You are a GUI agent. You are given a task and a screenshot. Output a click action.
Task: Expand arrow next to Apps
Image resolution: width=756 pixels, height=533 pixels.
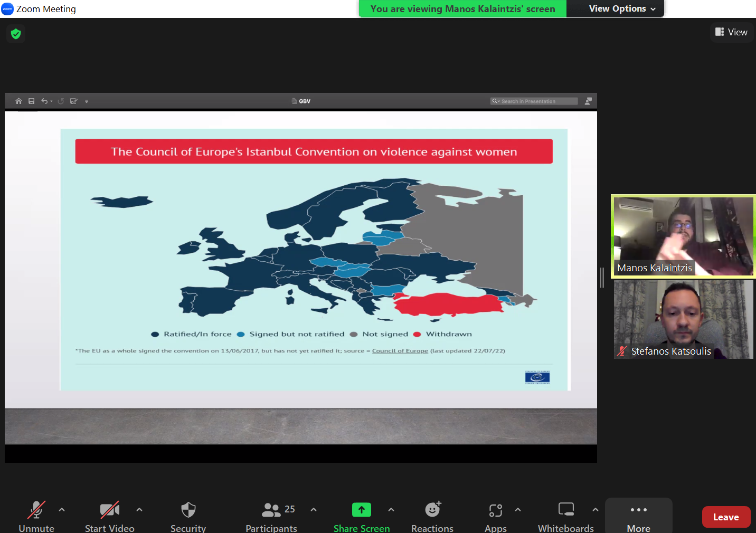pos(518,510)
